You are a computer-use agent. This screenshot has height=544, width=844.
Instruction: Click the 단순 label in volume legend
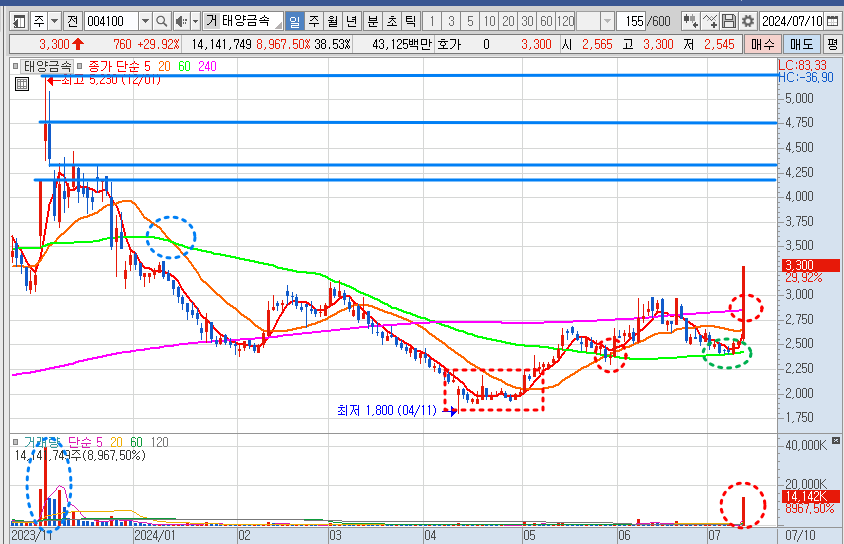tap(80, 442)
